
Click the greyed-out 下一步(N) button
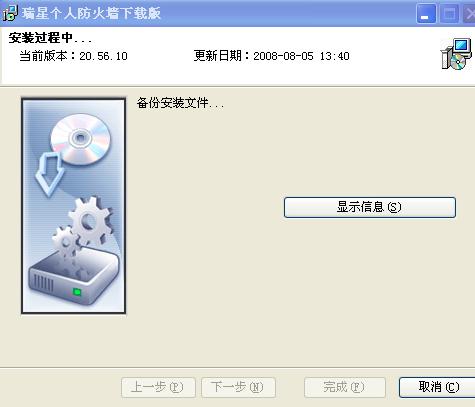[x=238, y=387]
